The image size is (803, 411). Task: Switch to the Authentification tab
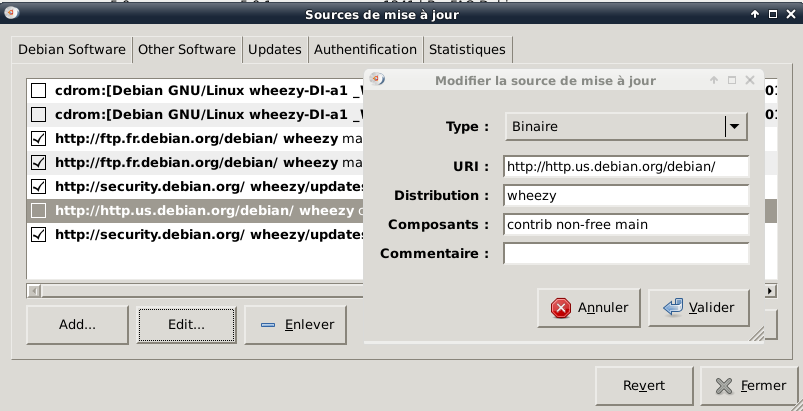point(365,50)
